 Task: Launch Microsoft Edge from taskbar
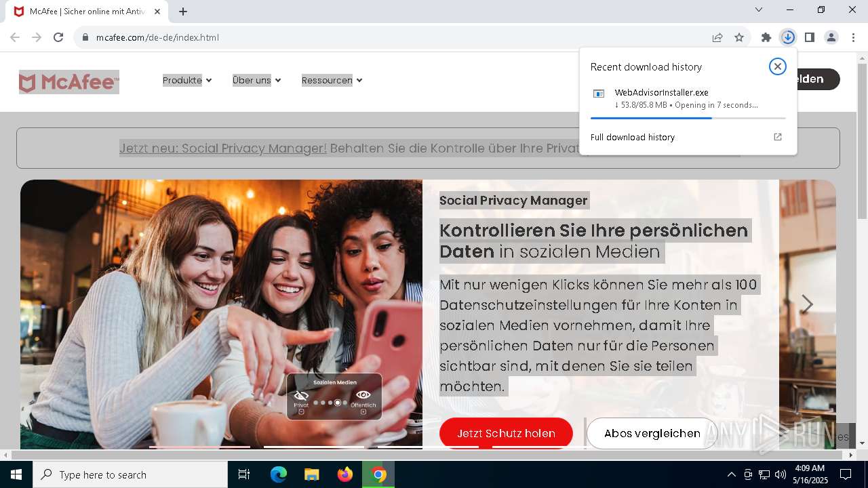pyautogui.click(x=279, y=474)
